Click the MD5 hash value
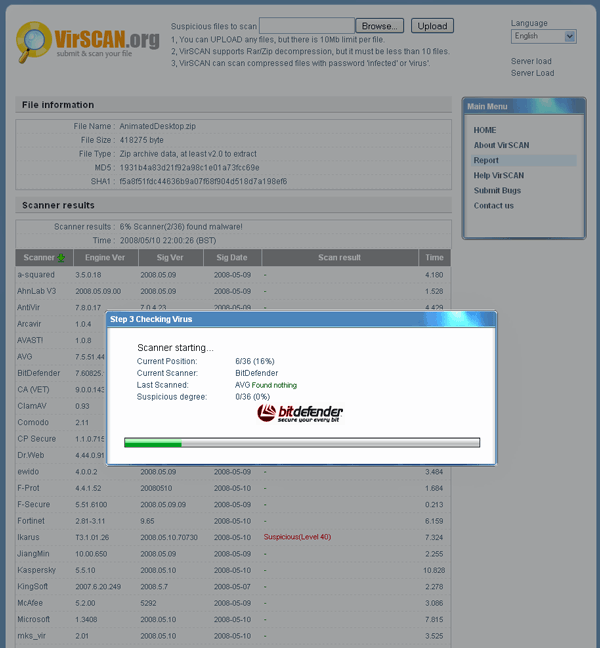This screenshot has height=648, width=600. tap(189, 167)
